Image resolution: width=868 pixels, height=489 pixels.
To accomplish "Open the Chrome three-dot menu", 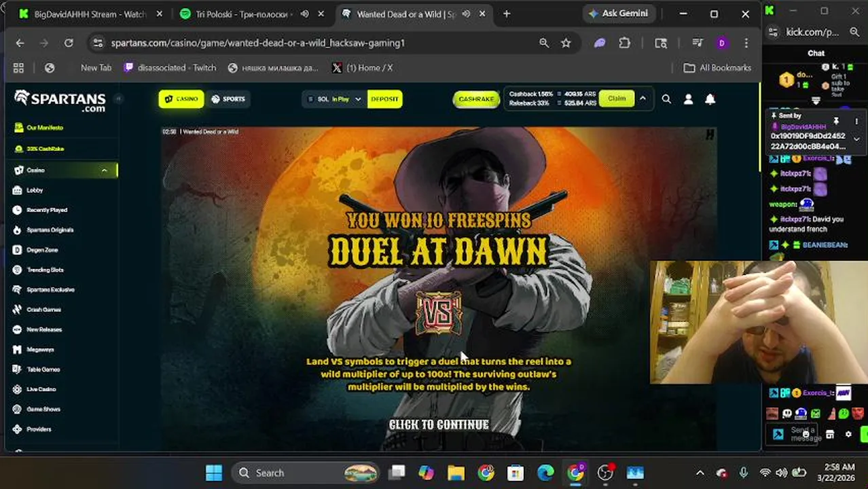I will 746,43.
